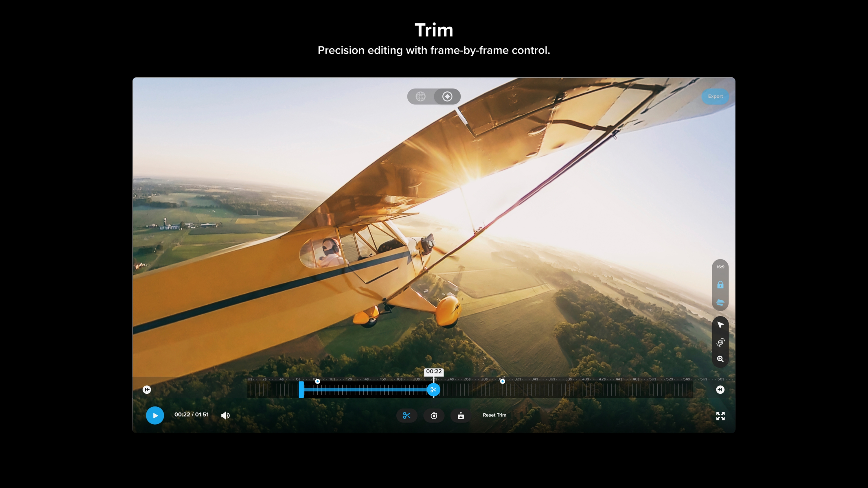Click Reset Trim
868x488 pixels.
[x=494, y=415]
